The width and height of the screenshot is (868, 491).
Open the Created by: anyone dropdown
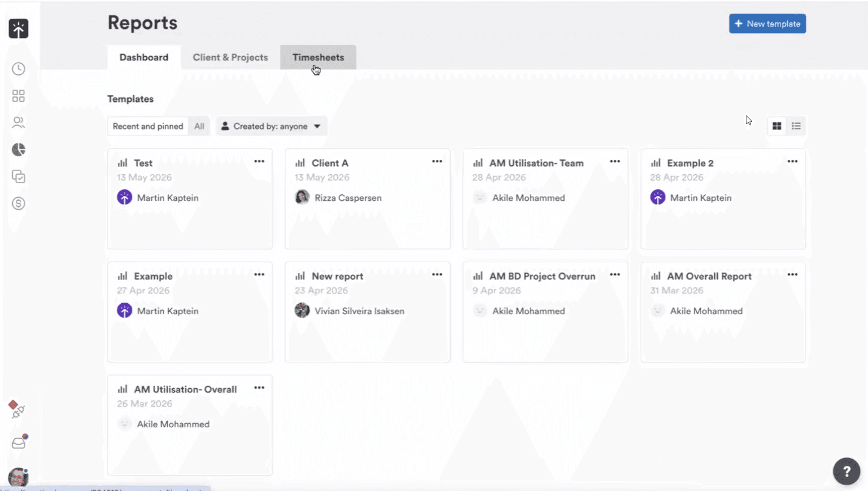click(271, 126)
